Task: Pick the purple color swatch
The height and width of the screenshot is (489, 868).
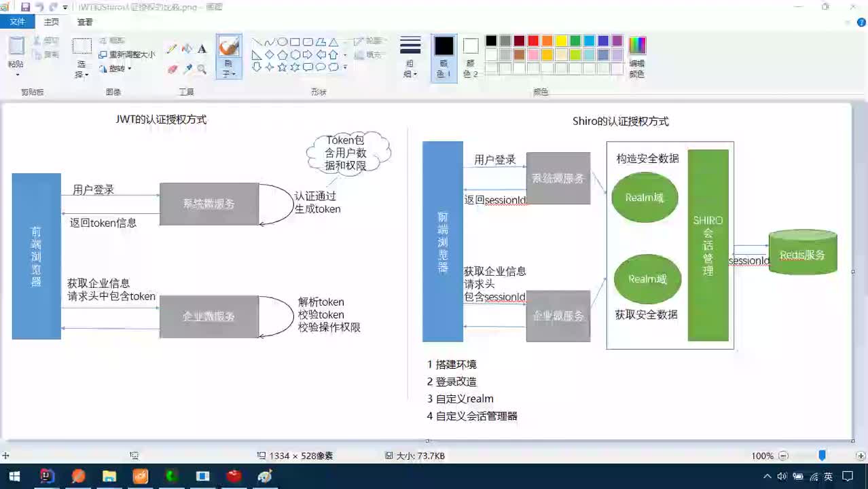Action: [x=617, y=41]
